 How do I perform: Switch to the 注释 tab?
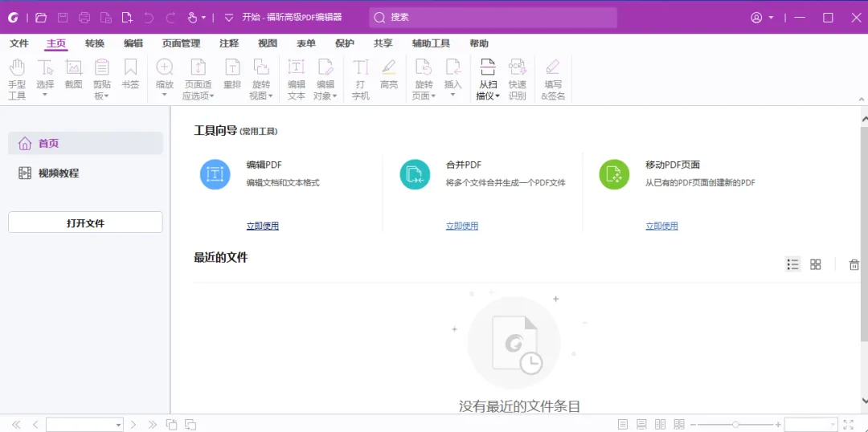pos(229,43)
